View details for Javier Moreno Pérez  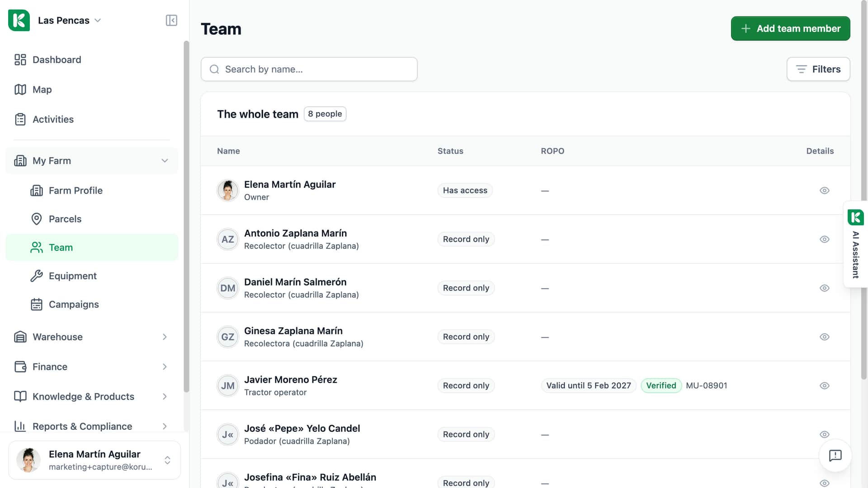tap(825, 386)
